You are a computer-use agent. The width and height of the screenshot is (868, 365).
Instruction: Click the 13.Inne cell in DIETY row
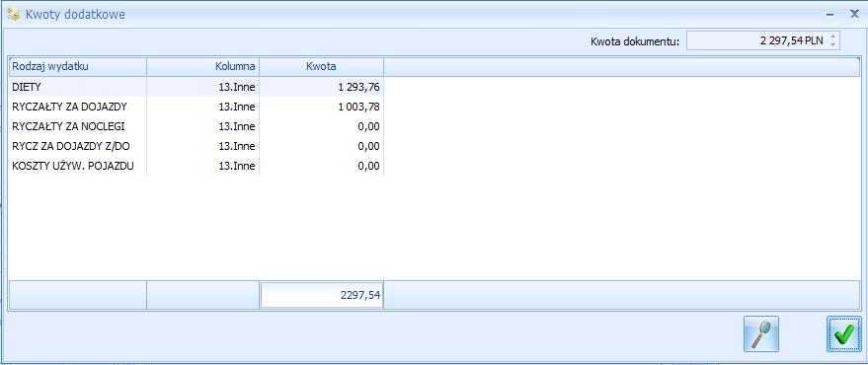click(x=203, y=87)
